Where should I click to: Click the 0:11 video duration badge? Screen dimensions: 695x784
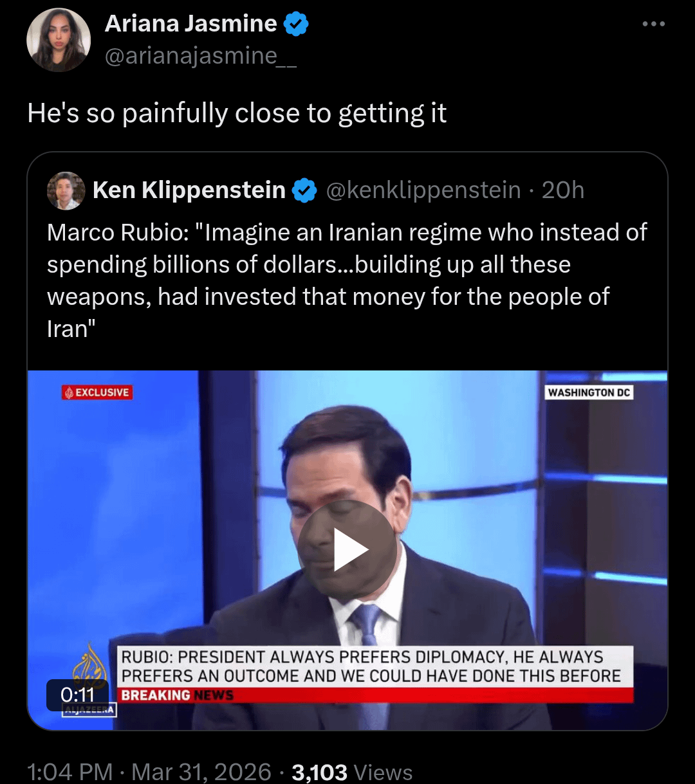pyautogui.click(x=77, y=695)
